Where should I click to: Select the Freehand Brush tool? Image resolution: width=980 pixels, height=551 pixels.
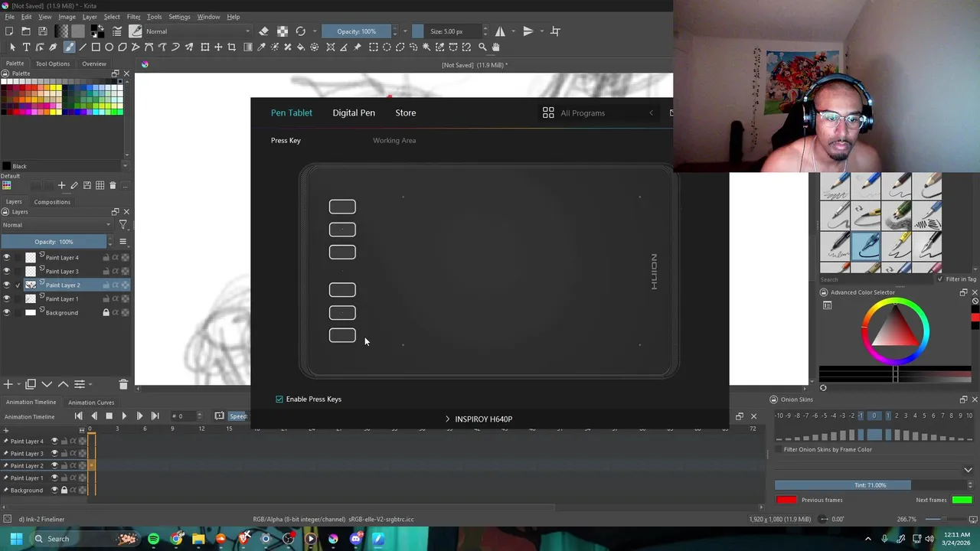pos(69,47)
